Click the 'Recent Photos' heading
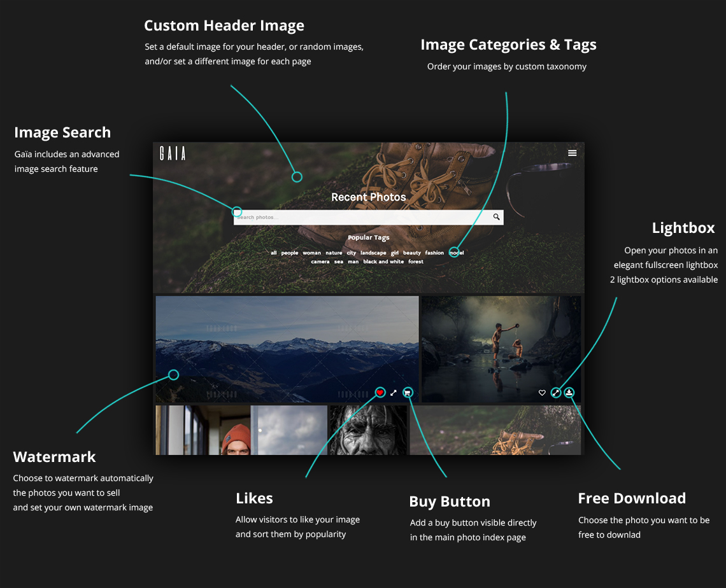Viewport: 726px width, 588px height. tap(369, 197)
